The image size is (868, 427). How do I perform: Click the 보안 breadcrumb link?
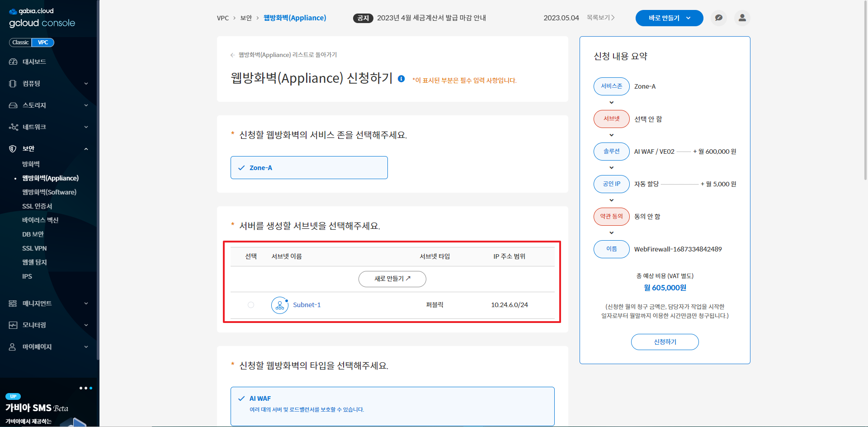pyautogui.click(x=246, y=18)
